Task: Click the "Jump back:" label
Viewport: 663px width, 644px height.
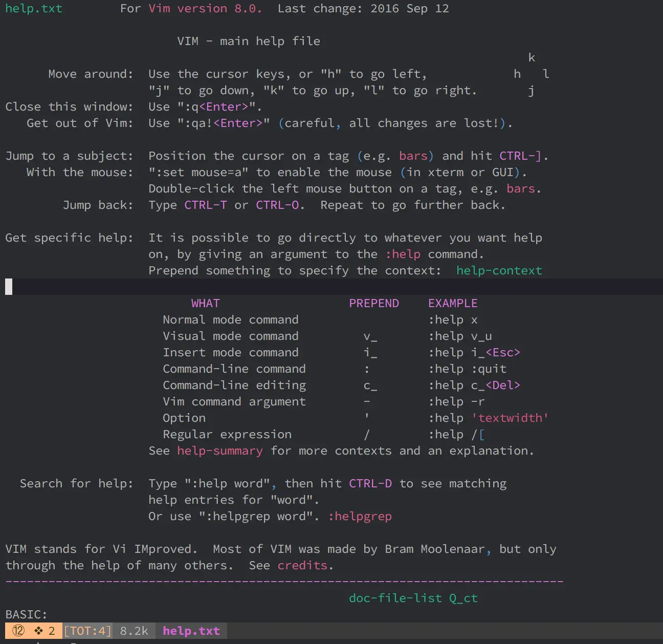Action: [x=98, y=205]
